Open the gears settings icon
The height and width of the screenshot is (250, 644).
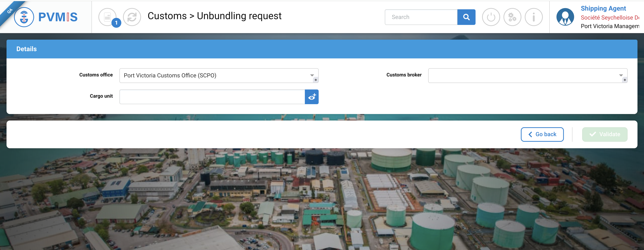tap(512, 17)
